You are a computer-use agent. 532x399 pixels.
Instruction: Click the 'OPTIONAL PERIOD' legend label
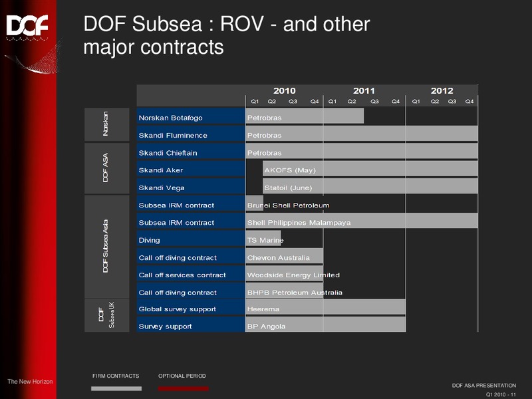click(x=182, y=376)
